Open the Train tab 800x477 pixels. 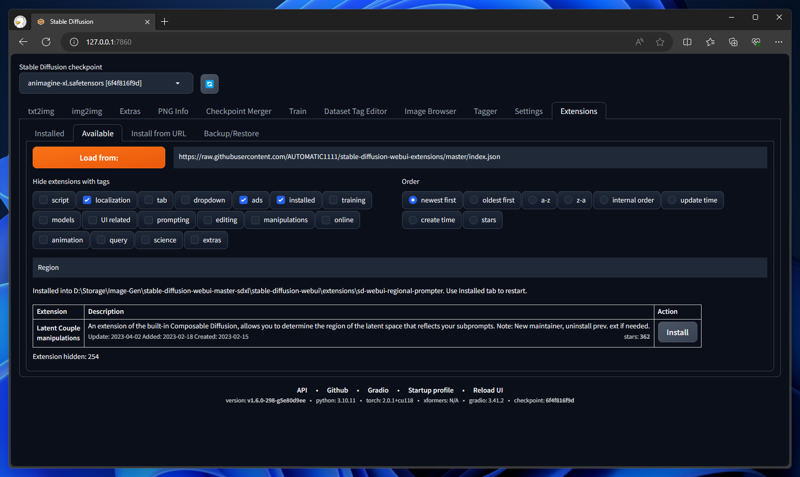point(297,111)
